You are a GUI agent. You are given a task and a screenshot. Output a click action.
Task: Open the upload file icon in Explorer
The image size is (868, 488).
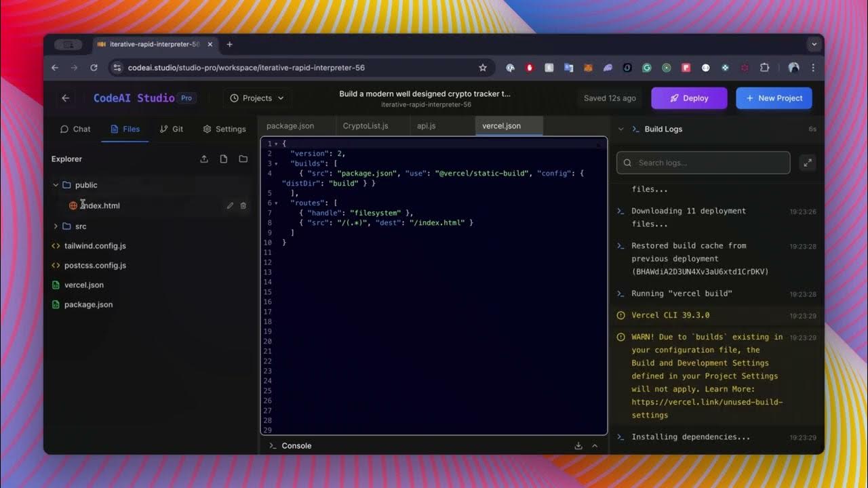tap(204, 159)
